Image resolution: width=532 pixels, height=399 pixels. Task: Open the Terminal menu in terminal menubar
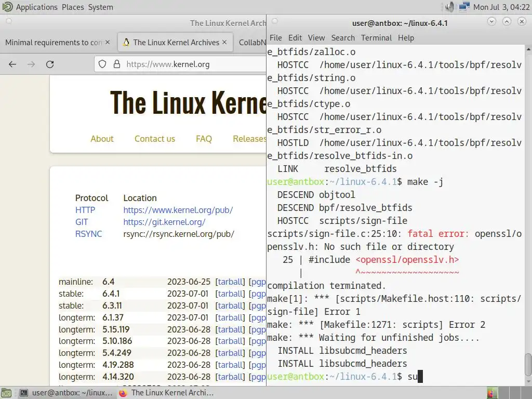pos(376,37)
